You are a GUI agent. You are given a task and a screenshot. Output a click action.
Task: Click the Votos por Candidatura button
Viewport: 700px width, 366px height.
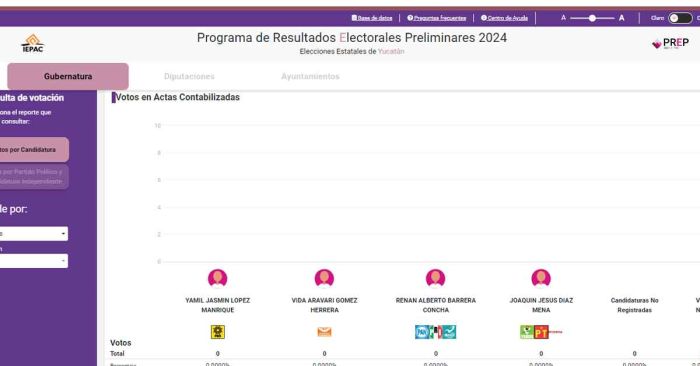click(34, 150)
